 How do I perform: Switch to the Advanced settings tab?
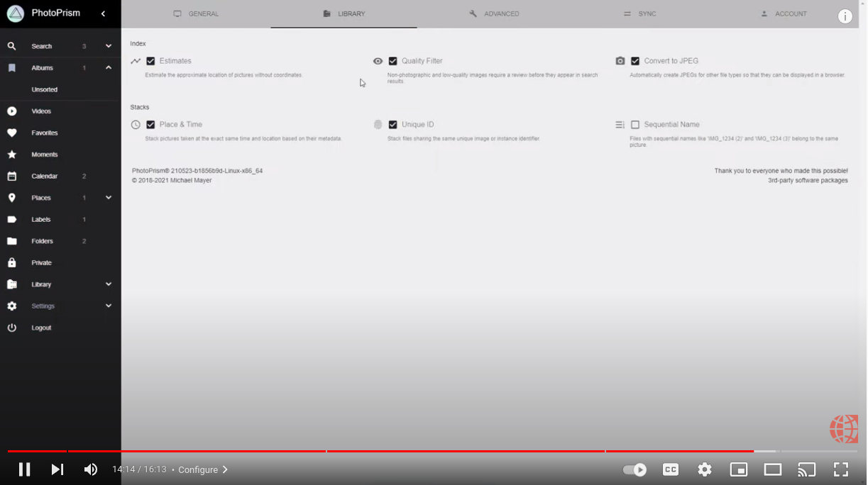[494, 14]
